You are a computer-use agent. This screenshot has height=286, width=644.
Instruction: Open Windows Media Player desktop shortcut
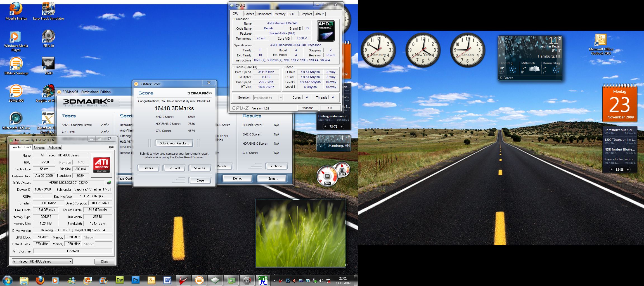coord(16,41)
